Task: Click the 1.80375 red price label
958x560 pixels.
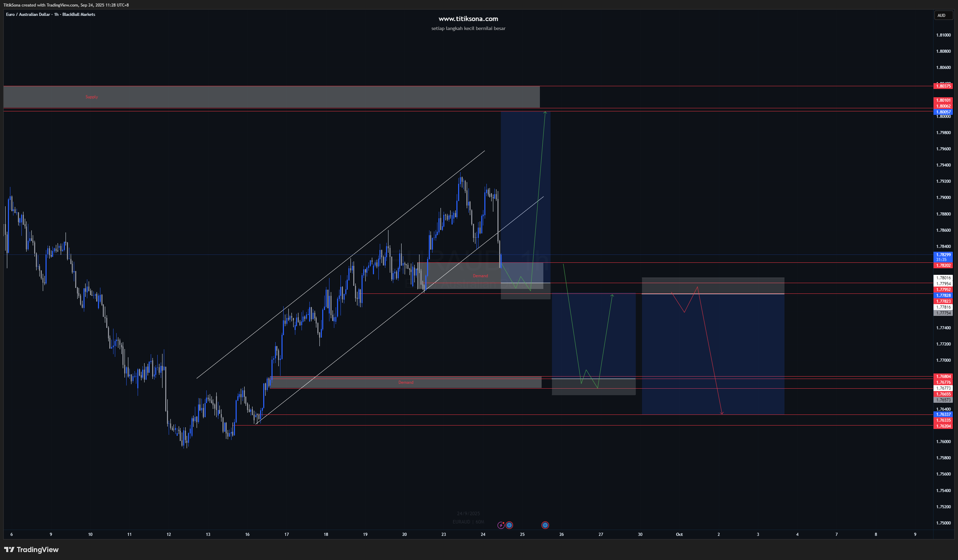Action: [943, 86]
